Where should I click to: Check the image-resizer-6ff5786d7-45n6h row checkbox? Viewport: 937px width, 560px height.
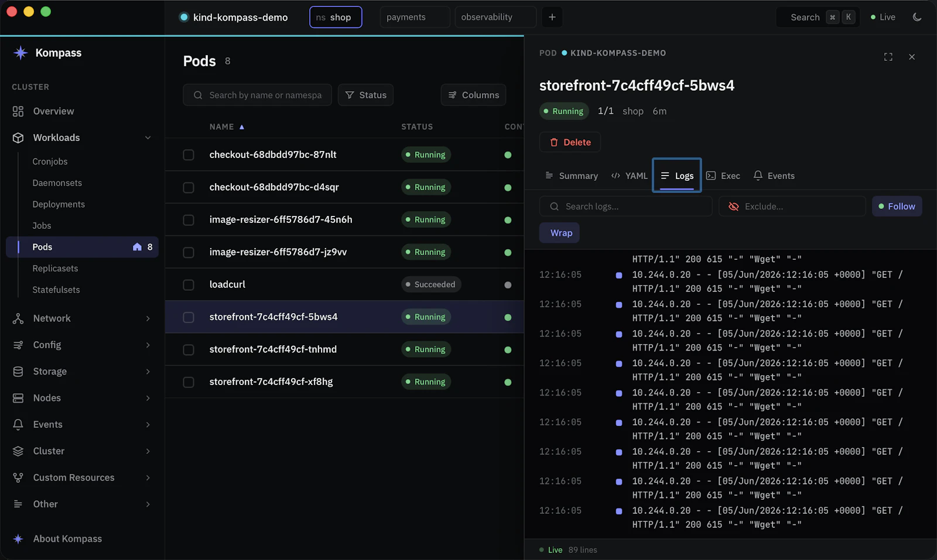pyautogui.click(x=189, y=220)
